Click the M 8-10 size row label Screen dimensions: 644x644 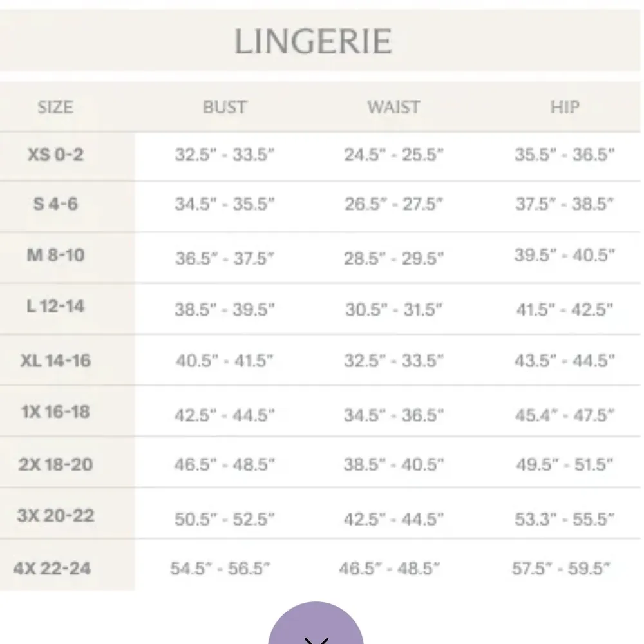pos(55,256)
